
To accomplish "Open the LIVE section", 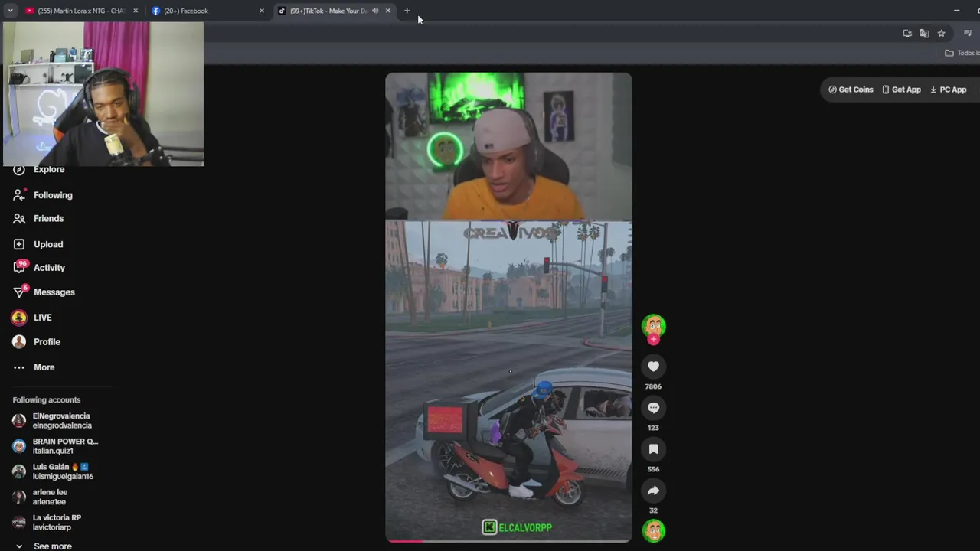I will pyautogui.click(x=42, y=318).
